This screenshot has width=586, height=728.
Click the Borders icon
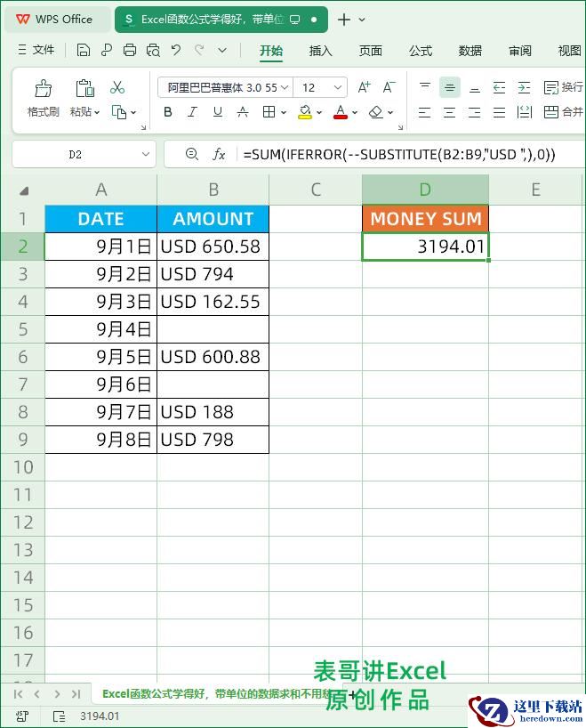(x=269, y=112)
